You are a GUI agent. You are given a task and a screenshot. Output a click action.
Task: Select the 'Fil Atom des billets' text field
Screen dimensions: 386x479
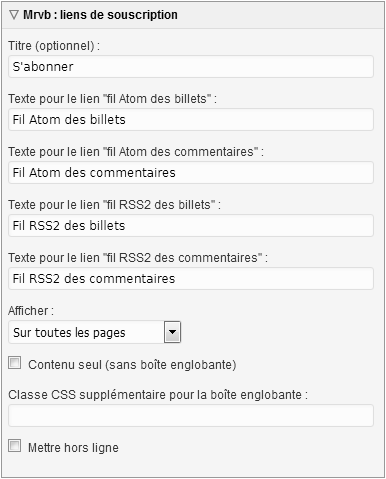coord(191,120)
